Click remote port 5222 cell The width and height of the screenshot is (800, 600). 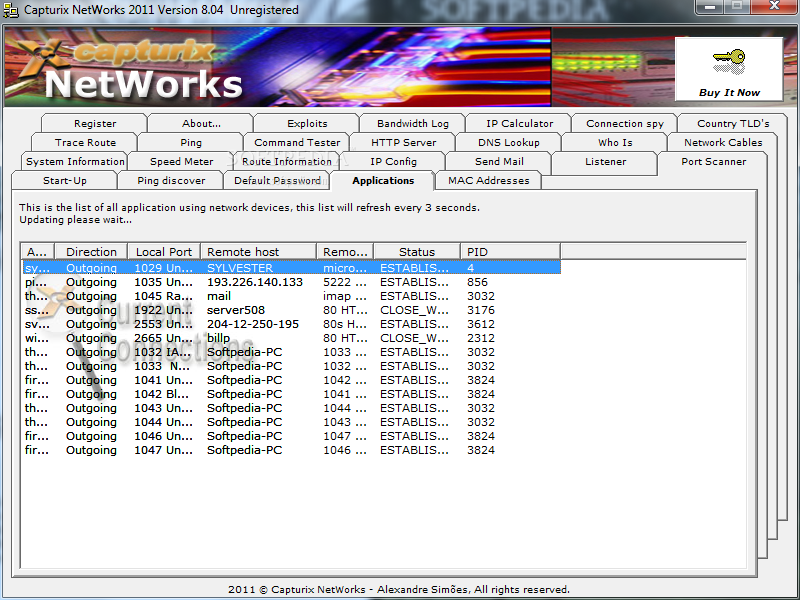click(x=345, y=282)
